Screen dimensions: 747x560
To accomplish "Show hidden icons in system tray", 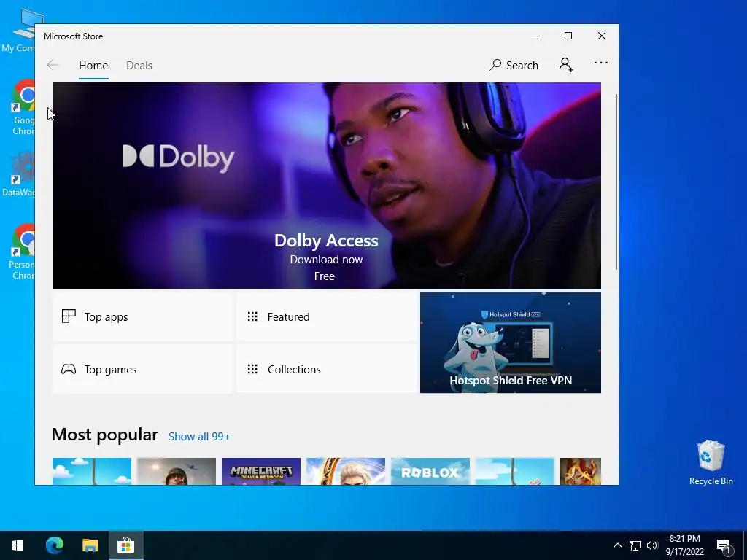I will tap(617, 545).
